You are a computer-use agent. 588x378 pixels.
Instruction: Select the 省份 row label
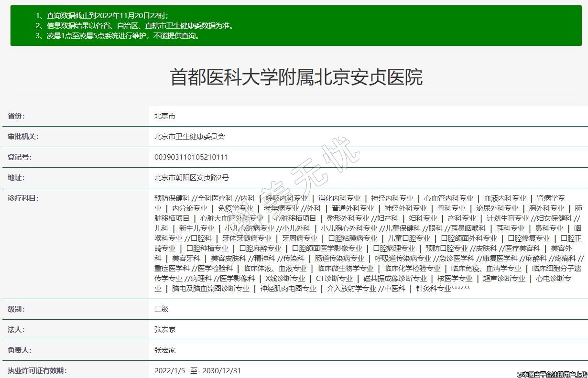16,116
